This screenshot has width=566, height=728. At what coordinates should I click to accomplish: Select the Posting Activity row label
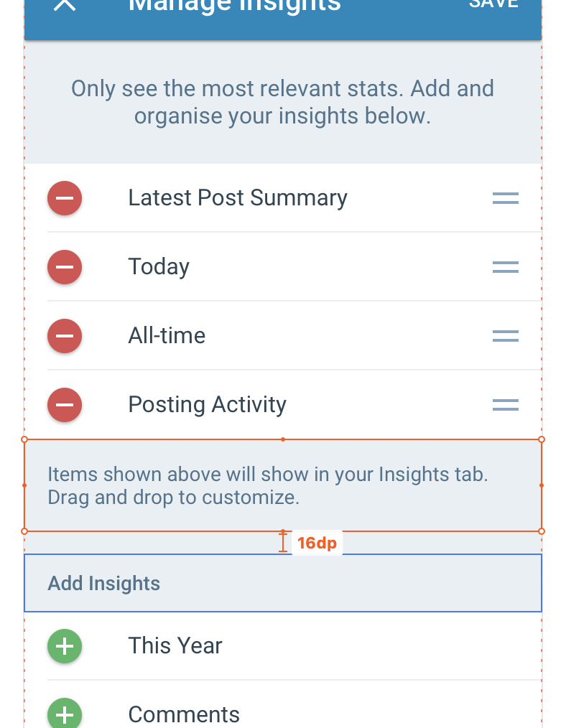(x=207, y=405)
